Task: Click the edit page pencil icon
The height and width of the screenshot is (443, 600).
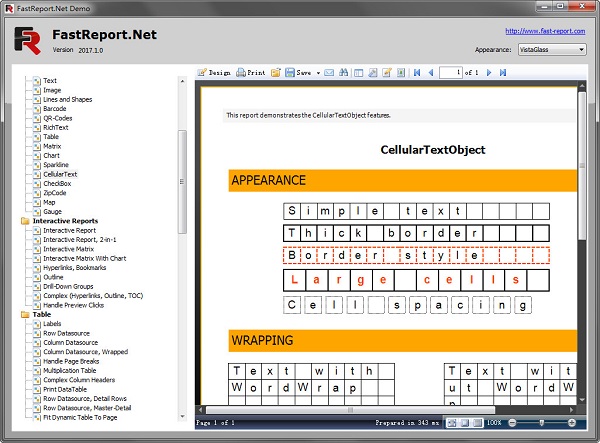Action: (387, 72)
